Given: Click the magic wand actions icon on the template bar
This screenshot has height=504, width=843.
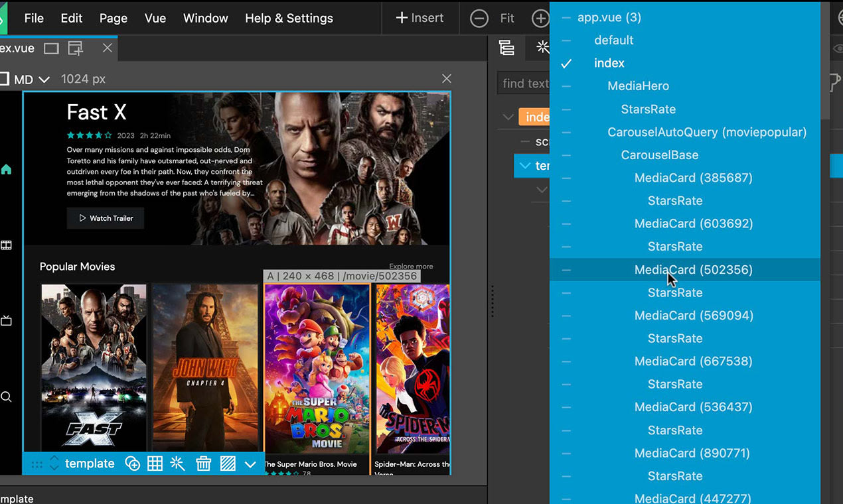Looking at the screenshot, I should pyautogui.click(x=177, y=464).
